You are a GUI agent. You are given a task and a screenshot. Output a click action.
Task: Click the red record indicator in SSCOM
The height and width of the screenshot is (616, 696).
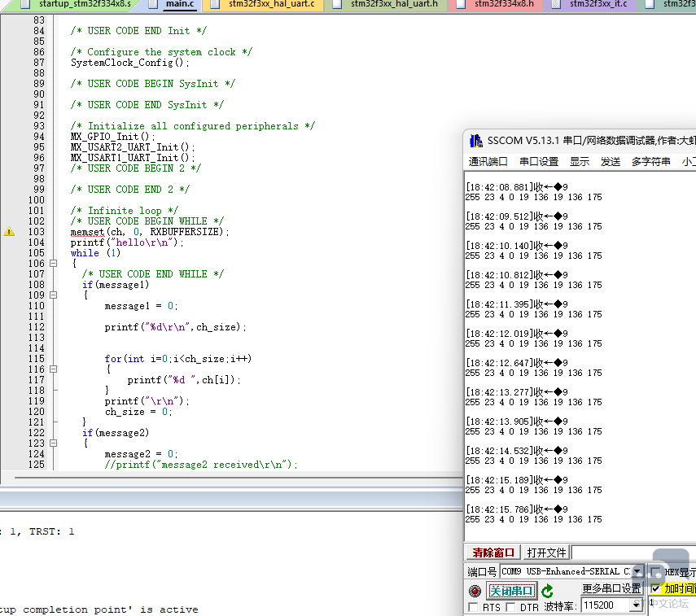tap(475, 591)
